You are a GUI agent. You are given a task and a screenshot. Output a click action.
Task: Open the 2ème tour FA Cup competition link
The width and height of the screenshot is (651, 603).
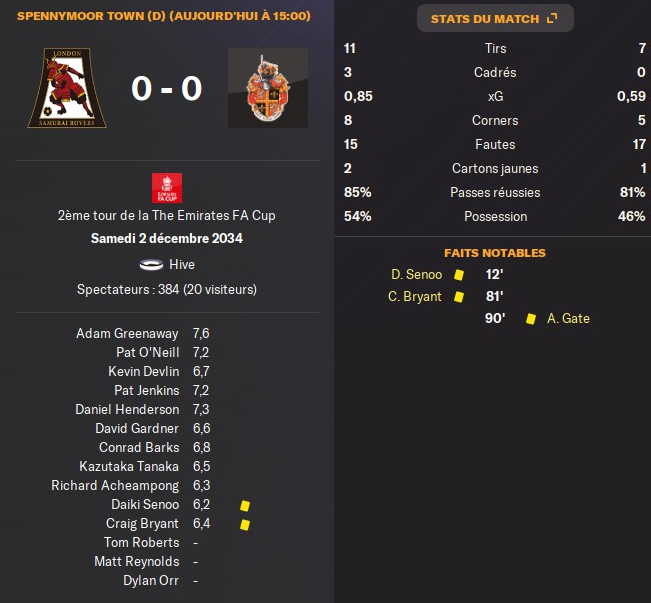(x=167, y=215)
